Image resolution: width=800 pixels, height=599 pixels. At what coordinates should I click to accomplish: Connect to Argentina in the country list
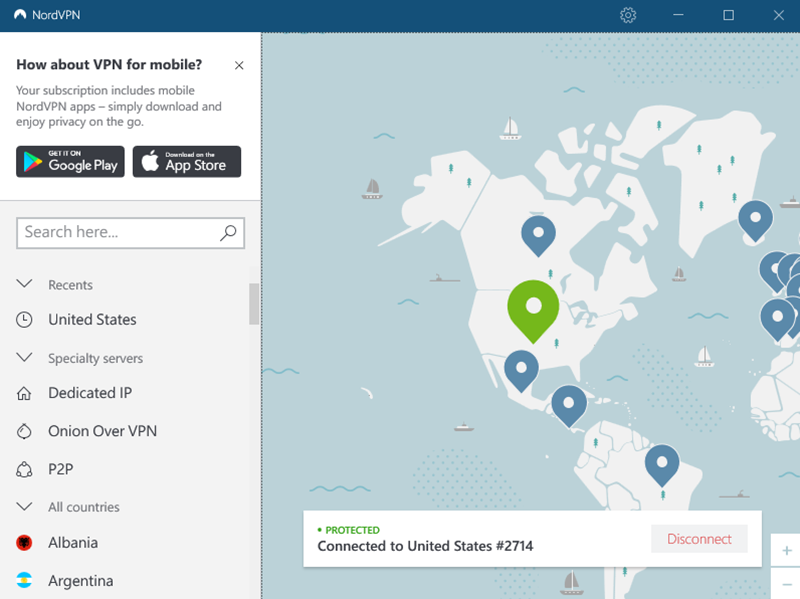click(x=81, y=581)
